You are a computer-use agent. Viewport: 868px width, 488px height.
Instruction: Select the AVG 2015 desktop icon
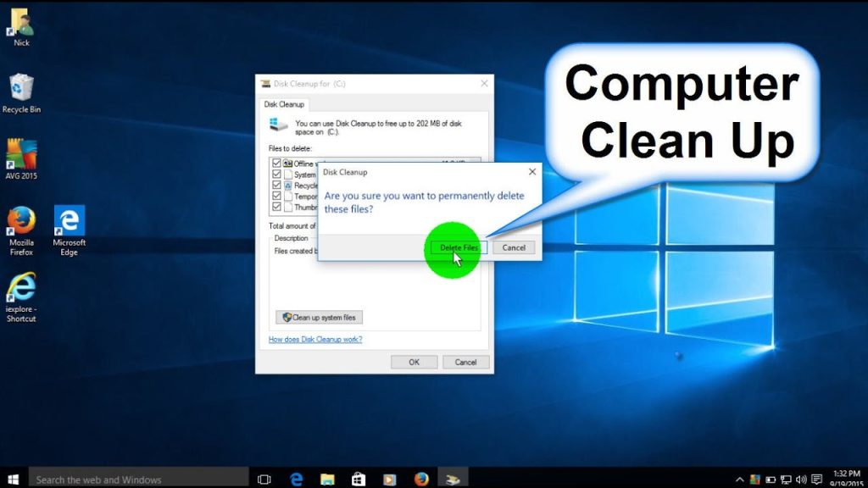21,158
